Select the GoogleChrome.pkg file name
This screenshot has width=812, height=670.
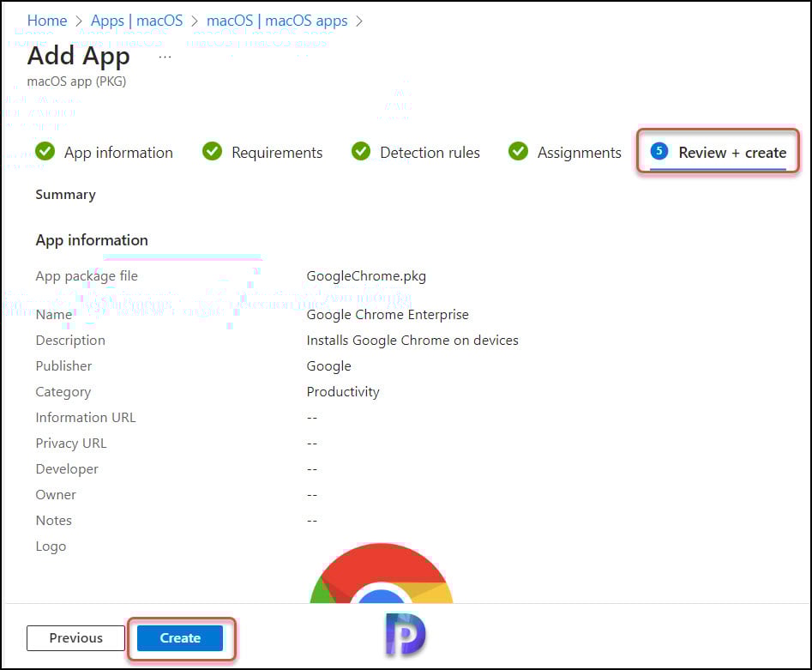366,275
